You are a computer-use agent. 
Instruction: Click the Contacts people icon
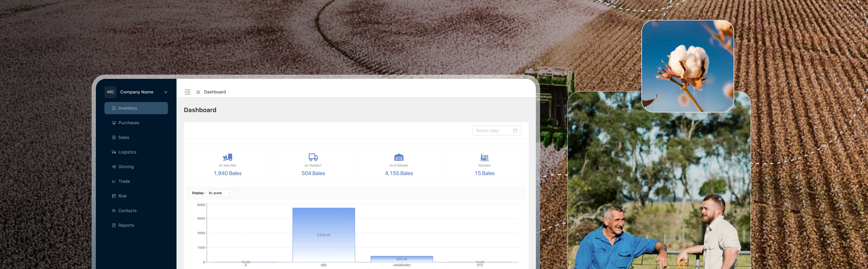tap(114, 211)
